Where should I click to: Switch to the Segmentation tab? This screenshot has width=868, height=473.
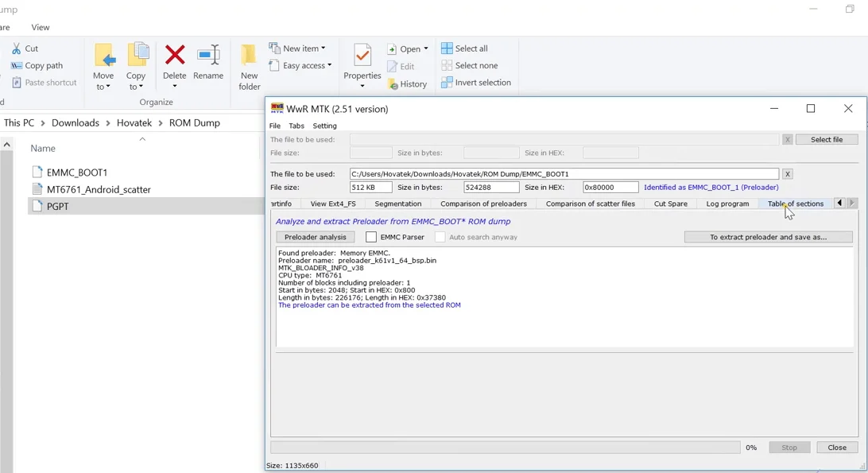(398, 204)
